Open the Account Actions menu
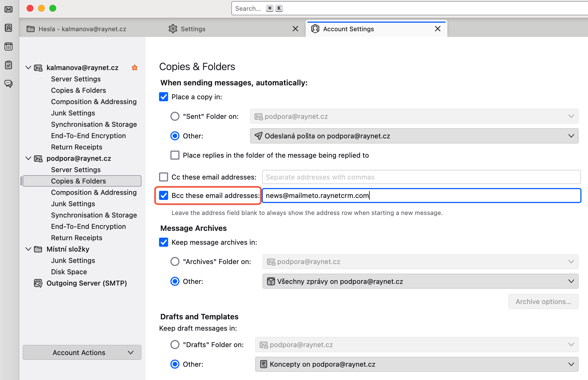 point(82,352)
